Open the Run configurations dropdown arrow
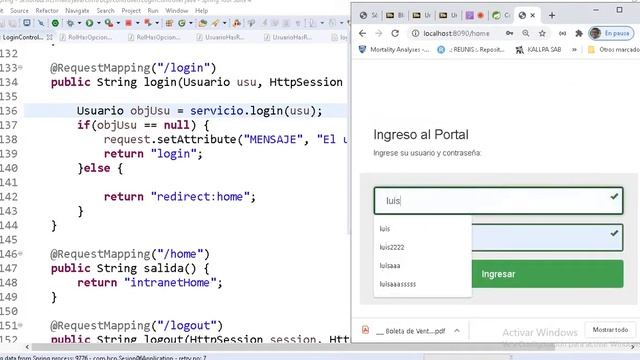This screenshot has height=360, width=640. [x=98, y=23]
